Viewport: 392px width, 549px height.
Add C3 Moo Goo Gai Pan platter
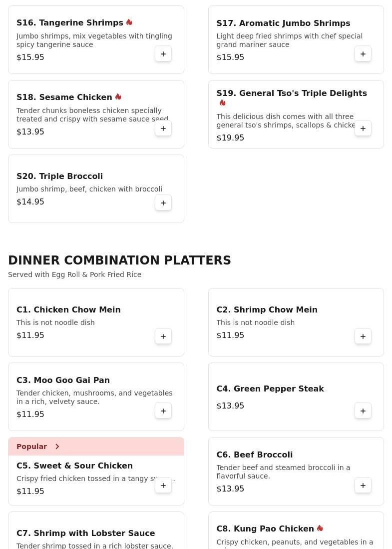163,411
